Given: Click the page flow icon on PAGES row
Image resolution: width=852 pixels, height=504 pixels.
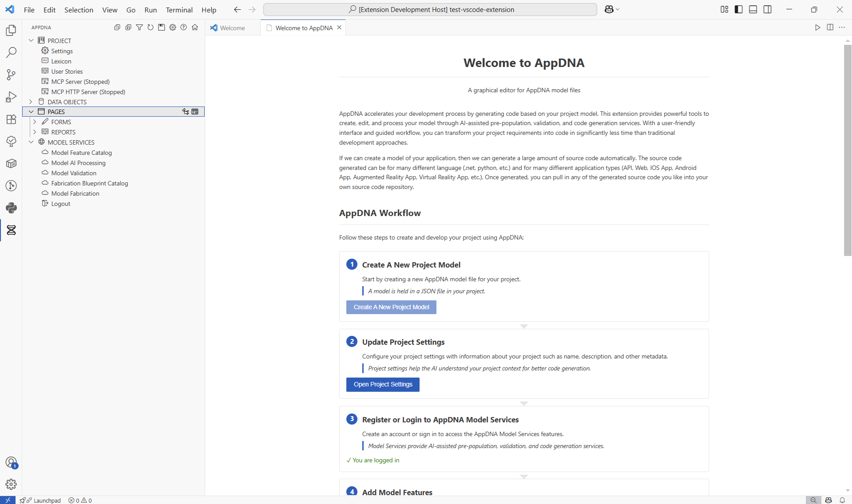Looking at the screenshot, I should (186, 112).
